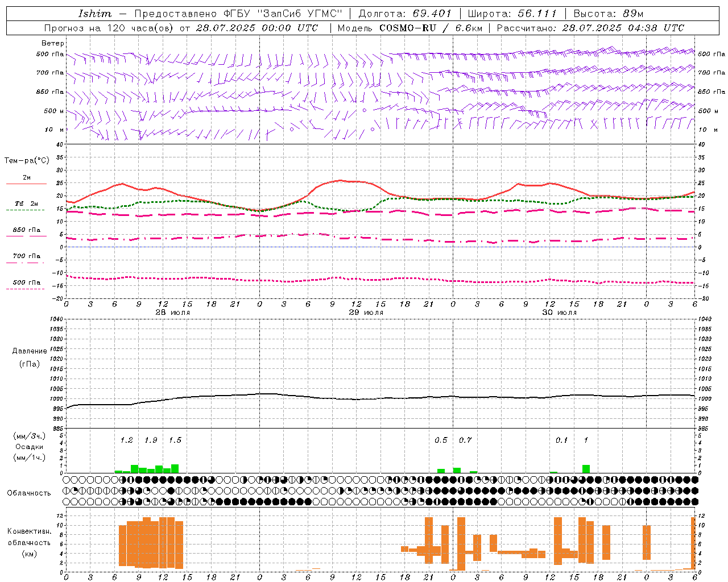Select the precipitation value "1.9"
The width and height of the screenshot is (728, 582).
click(x=151, y=440)
